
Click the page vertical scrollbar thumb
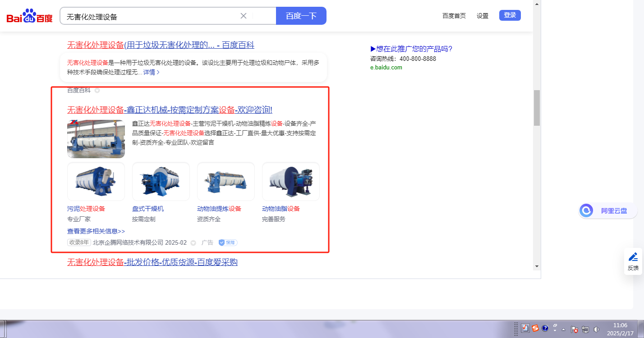coord(537,108)
